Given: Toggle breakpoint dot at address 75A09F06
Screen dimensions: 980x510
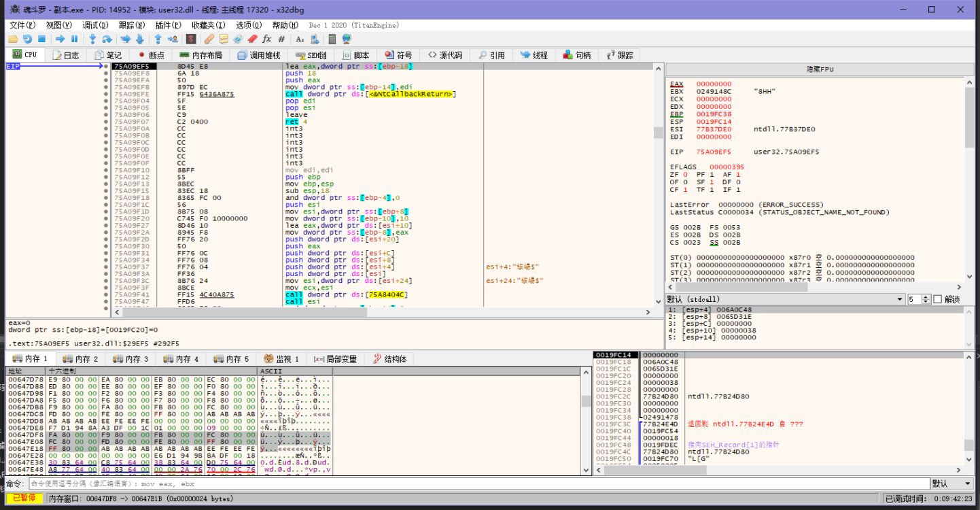Looking at the screenshot, I should point(106,115).
